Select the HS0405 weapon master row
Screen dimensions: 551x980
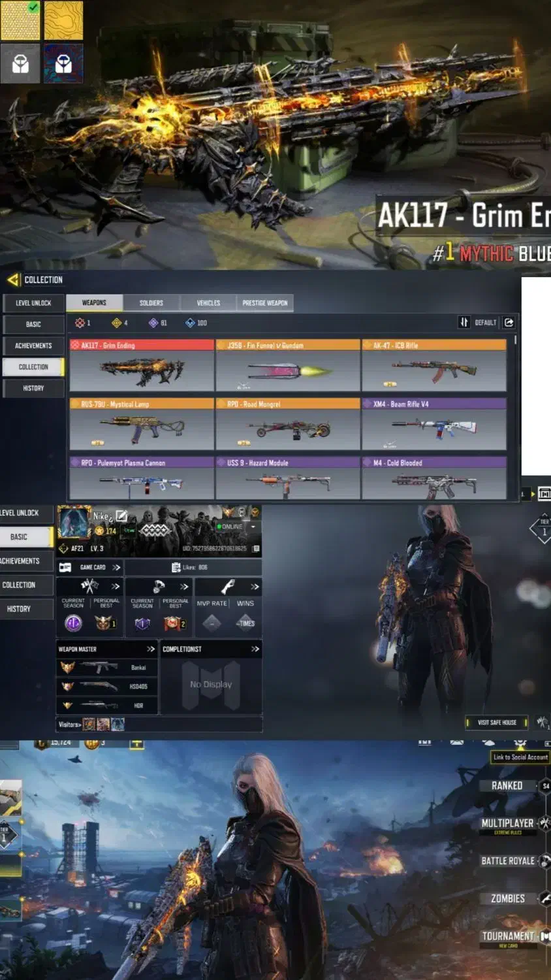point(107,687)
